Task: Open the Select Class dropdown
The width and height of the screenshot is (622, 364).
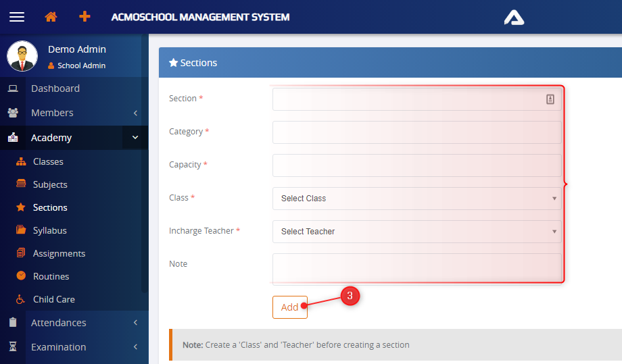Action: pos(416,199)
